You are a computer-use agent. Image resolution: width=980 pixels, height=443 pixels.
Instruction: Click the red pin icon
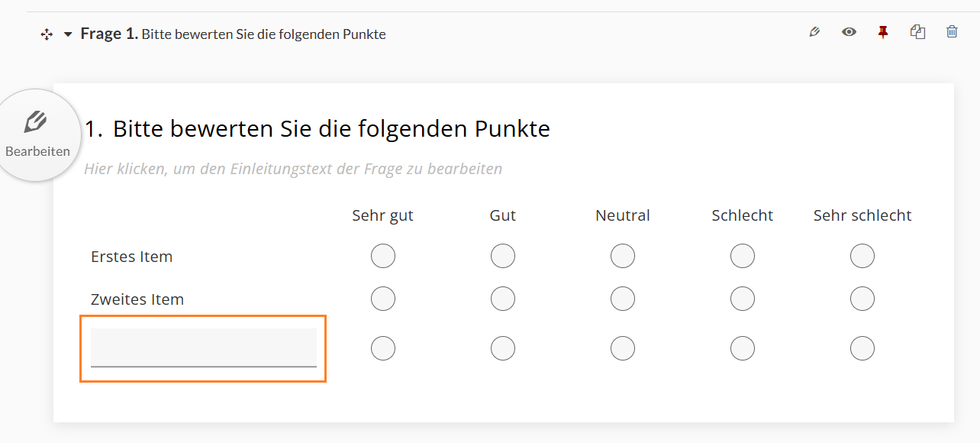(883, 32)
